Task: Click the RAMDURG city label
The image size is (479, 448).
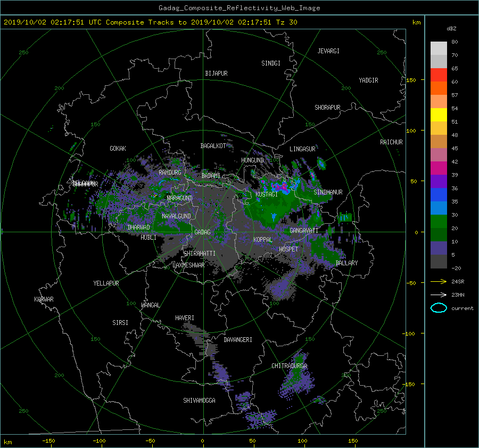Action: (x=170, y=173)
